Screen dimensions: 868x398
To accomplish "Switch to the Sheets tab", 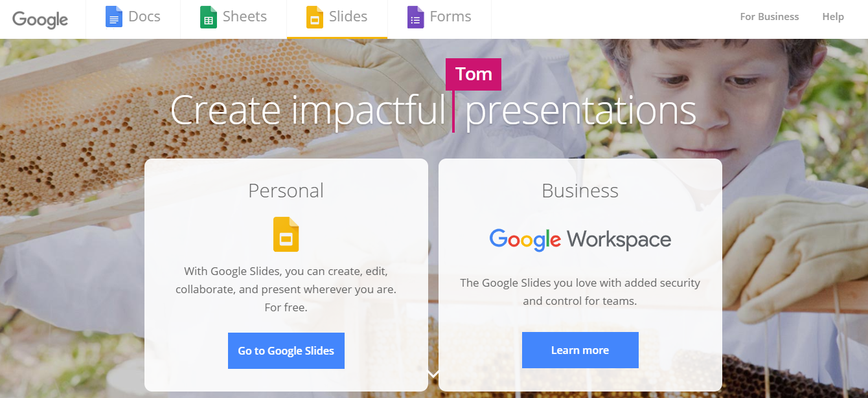I will tap(244, 17).
